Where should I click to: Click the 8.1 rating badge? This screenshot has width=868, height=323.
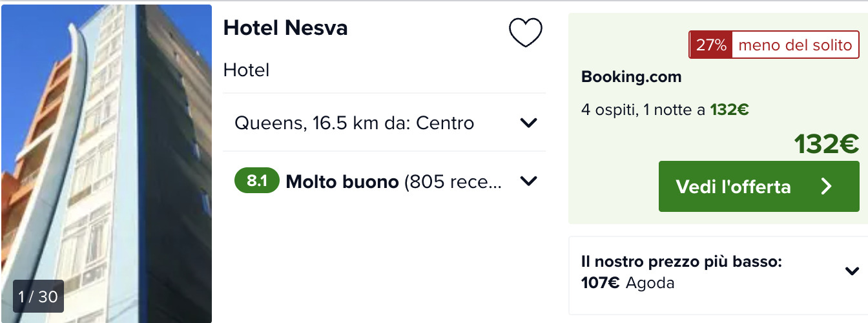257,182
